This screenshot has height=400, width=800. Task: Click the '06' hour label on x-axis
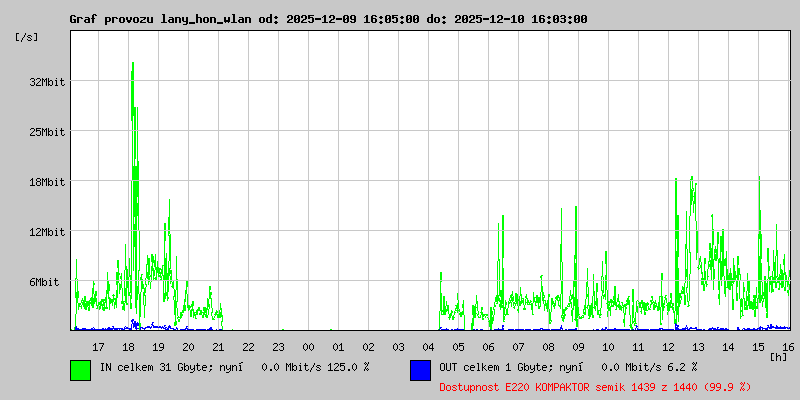point(488,347)
